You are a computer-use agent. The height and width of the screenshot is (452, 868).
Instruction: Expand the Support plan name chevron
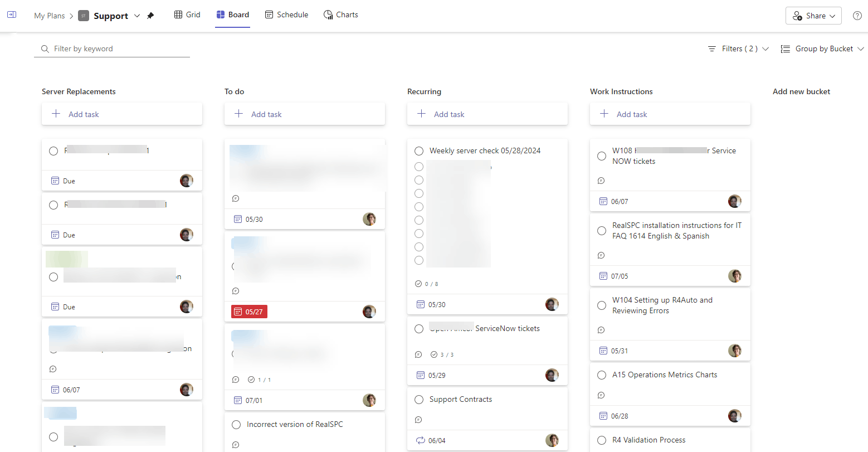pos(136,16)
